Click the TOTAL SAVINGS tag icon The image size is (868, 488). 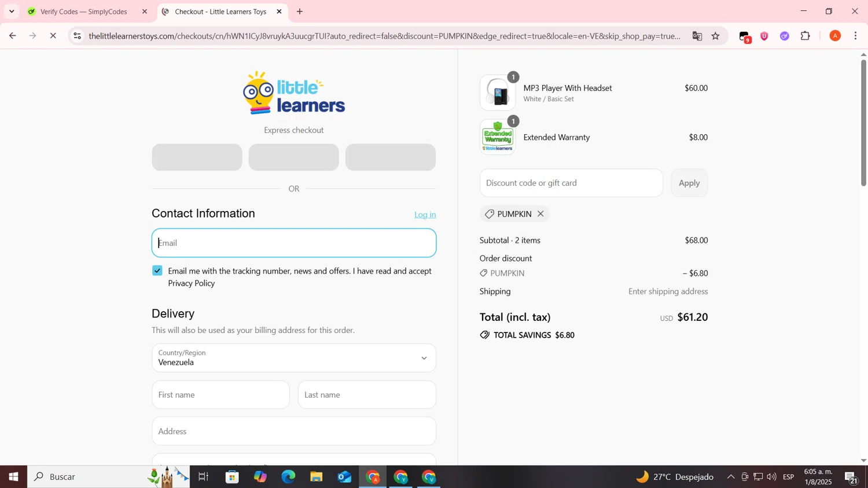click(485, 335)
